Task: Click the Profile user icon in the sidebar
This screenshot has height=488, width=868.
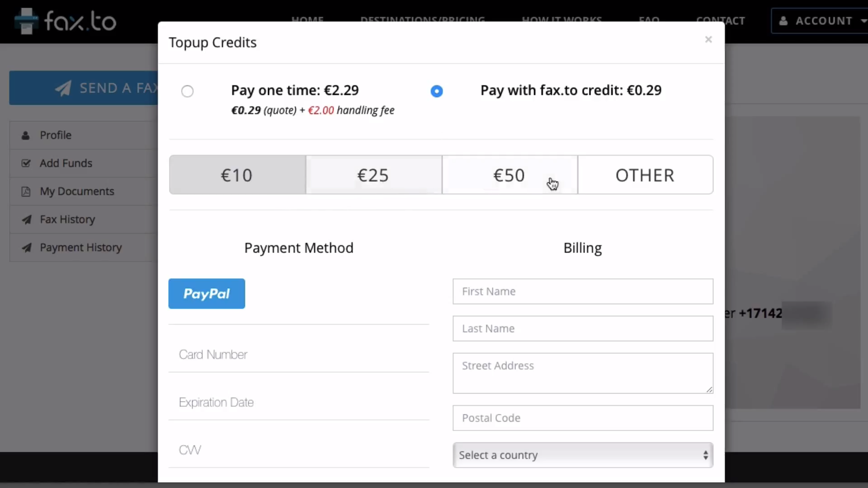Action: pos(26,136)
